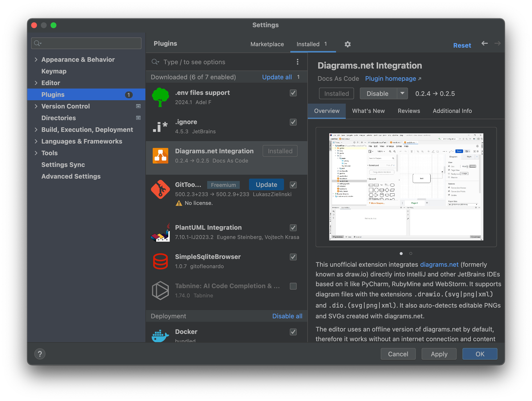
Task: Click the GitToolBox plugin icon
Action: click(160, 190)
